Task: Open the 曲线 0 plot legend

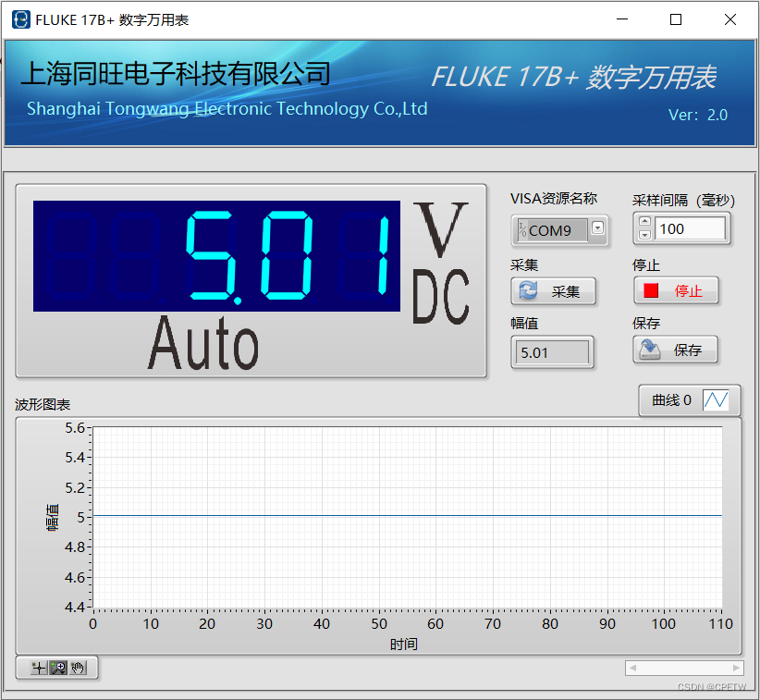Action: pos(689,400)
